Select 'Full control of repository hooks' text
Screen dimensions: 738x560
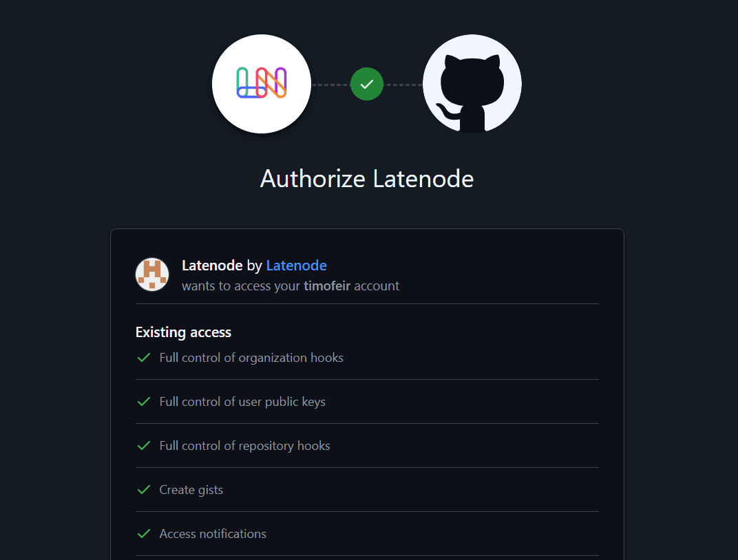coord(244,446)
